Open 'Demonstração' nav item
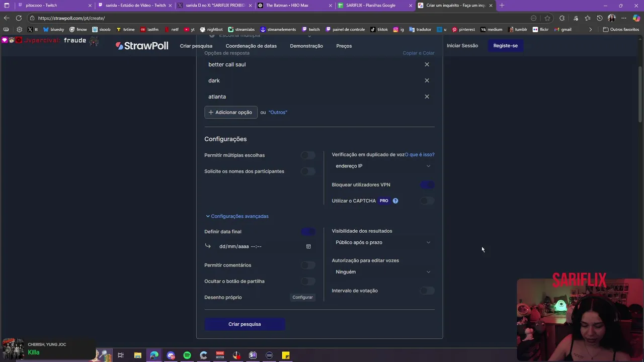644x362 pixels. (306, 46)
